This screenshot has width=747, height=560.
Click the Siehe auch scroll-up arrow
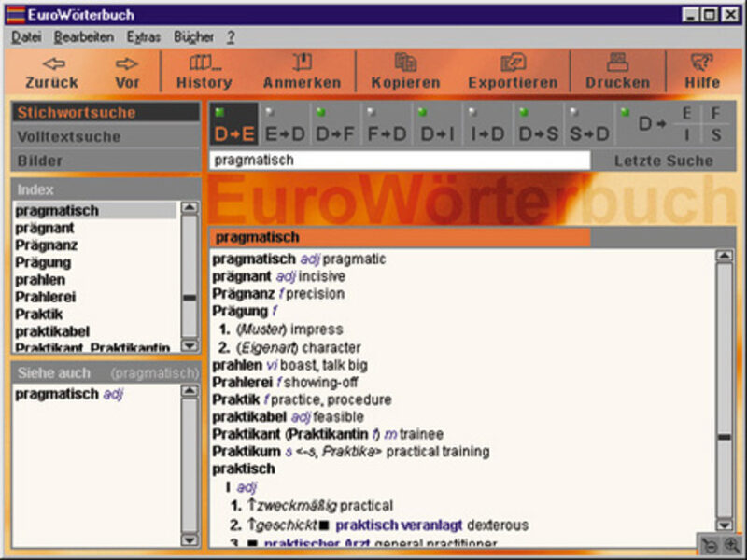190,391
